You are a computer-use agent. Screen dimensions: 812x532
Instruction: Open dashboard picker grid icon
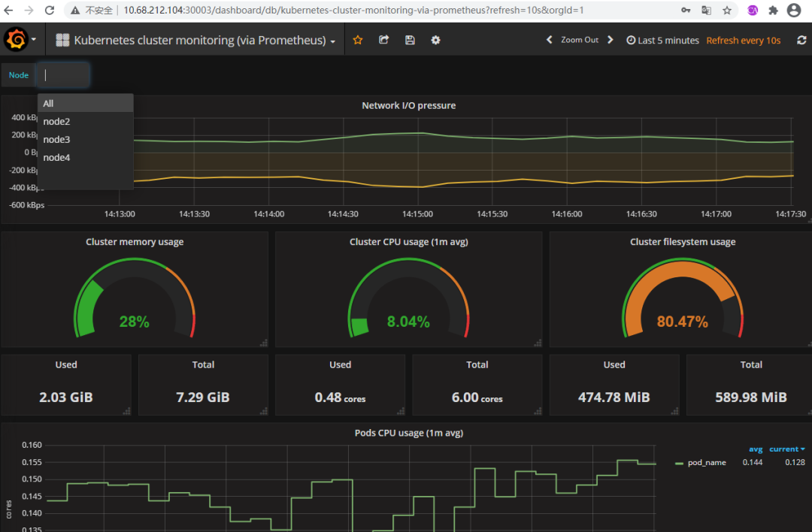coord(62,40)
